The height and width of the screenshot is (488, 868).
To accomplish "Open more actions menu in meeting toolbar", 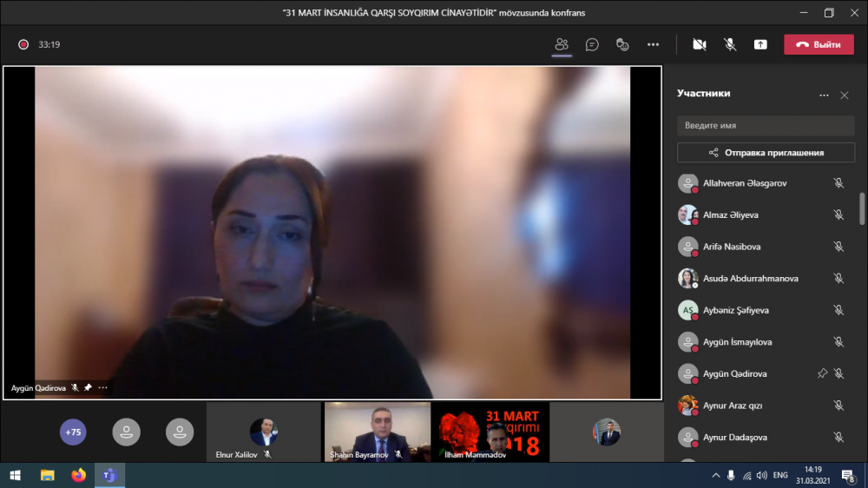I will pos(653,44).
